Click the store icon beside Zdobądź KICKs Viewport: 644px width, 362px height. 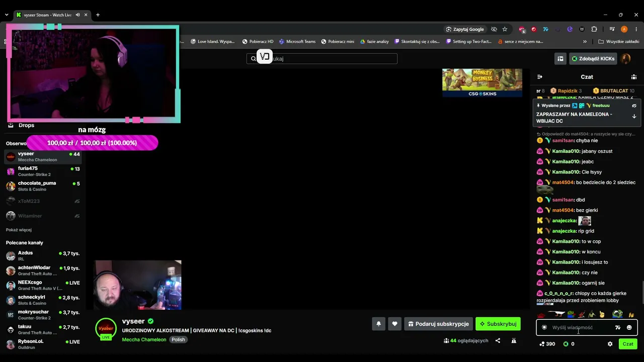click(x=560, y=59)
